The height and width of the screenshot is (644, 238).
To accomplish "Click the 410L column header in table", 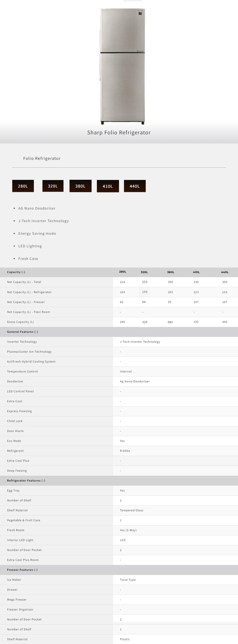I will [x=196, y=272].
